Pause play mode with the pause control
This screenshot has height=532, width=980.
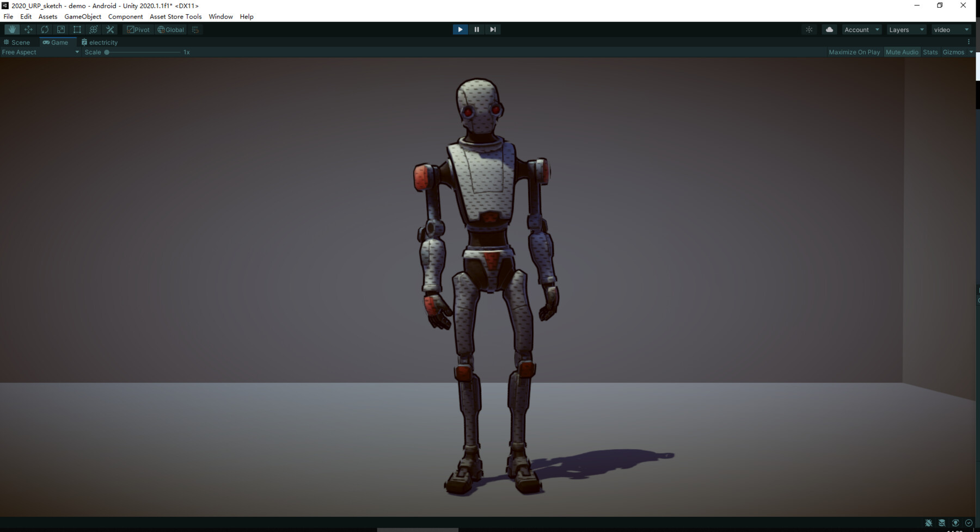(476, 29)
